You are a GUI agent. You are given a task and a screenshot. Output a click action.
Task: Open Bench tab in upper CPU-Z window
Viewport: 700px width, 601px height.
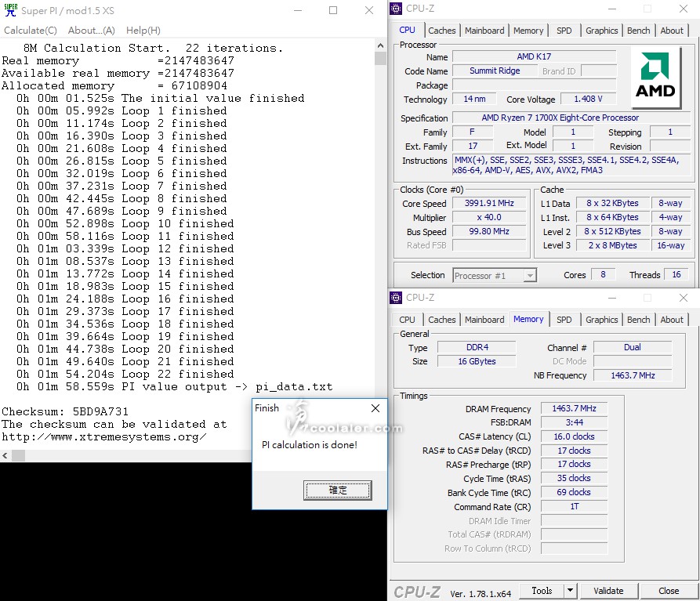638,31
